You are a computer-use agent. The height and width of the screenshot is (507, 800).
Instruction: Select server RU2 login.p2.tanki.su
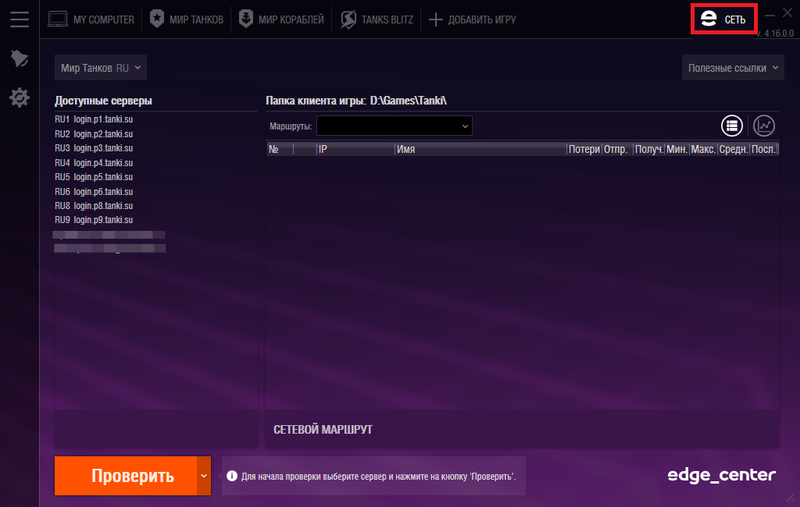pos(94,134)
